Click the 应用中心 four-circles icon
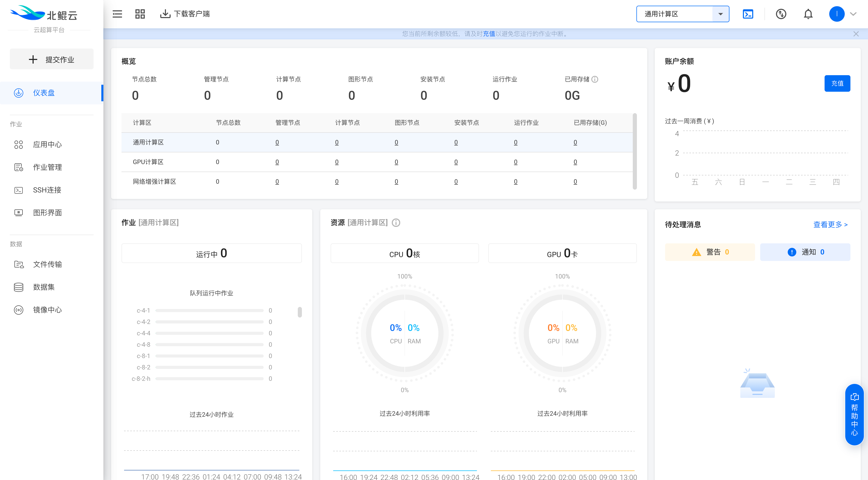This screenshot has height=480, width=868. pyautogui.click(x=19, y=144)
